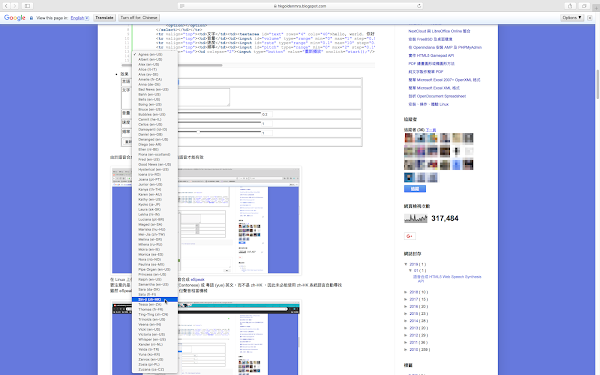Expand the 2010 archive year
The image size is (600, 375).
406,349
